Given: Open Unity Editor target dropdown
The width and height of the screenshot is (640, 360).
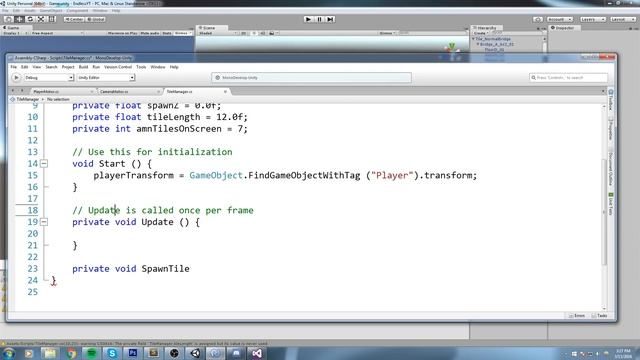Looking at the screenshot, I should (106, 78).
